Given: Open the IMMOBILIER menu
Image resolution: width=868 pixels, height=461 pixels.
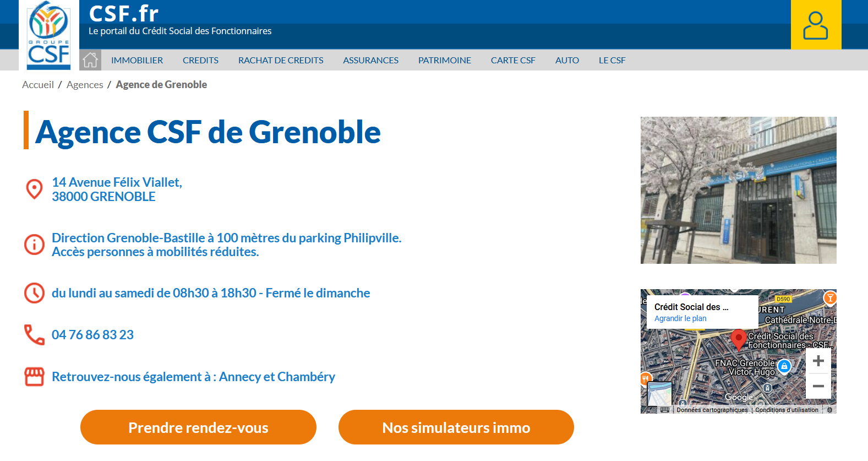Looking at the screenshot, I should (x=137, y=61).
